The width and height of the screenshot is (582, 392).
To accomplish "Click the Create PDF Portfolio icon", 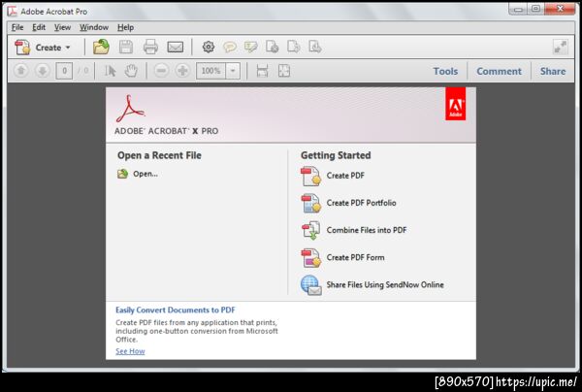I will (310, 203).
